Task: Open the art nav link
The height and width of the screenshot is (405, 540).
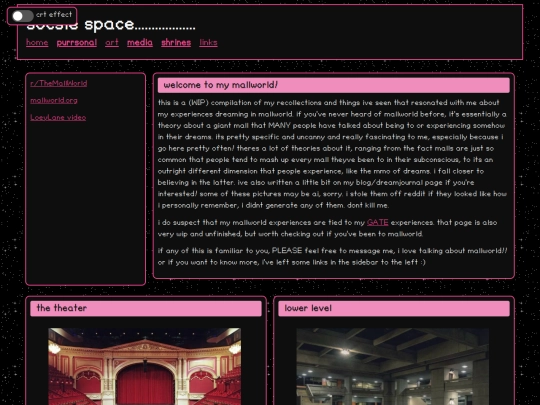Action: 112,43
